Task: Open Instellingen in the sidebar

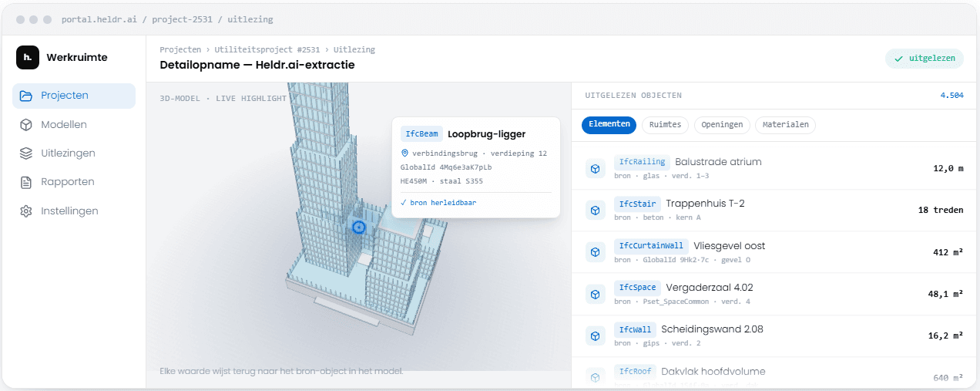Action: [74, 211]
